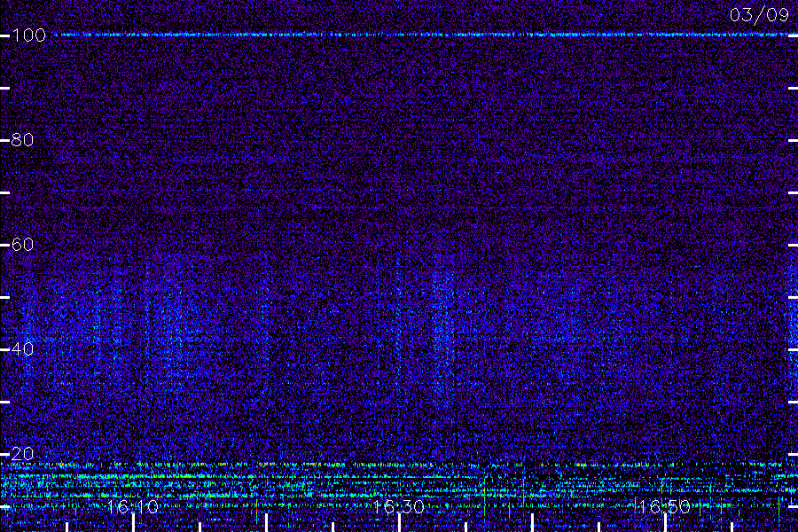Click the 60 frequency axis label
The width and height of the screenshot is (798, 532).
(22, 245)
